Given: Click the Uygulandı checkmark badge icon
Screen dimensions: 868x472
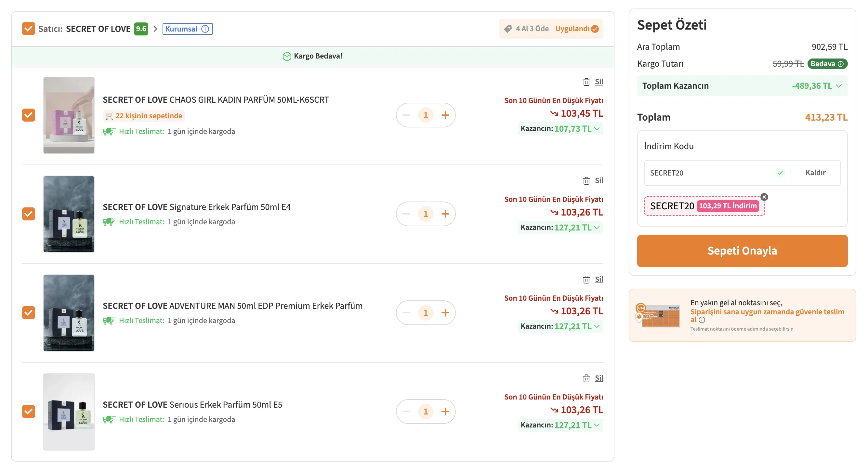Looking at the screenshot, I should coord(595,29).
